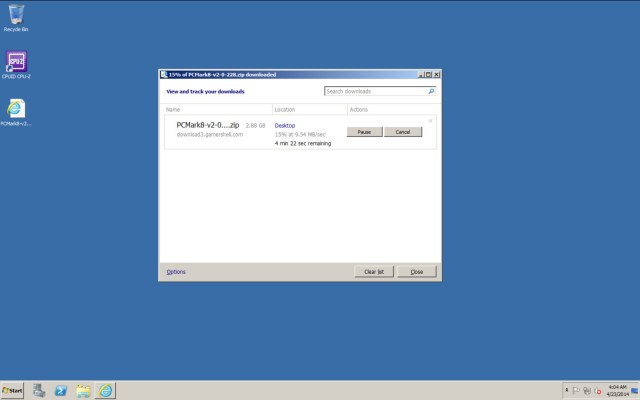Image resolution: width=640 pixels, height=400 pixels.
Task: Click the 4 min 22 sec remaining text
Action: point(303,143)
